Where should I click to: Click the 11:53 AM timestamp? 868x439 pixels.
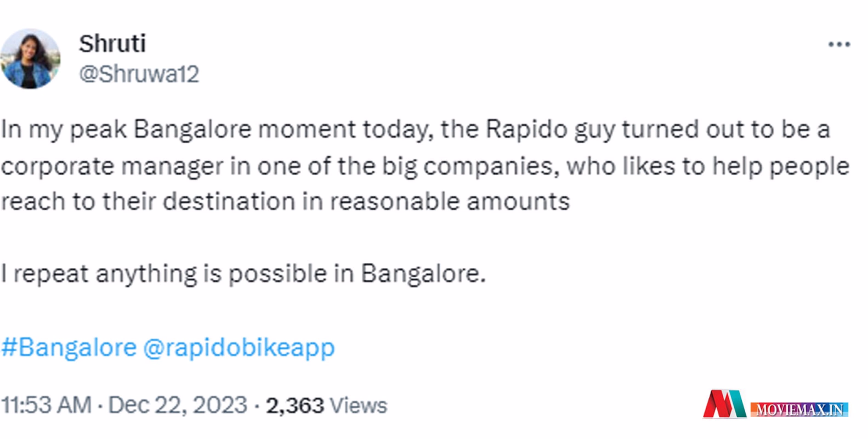pos(46,406)
